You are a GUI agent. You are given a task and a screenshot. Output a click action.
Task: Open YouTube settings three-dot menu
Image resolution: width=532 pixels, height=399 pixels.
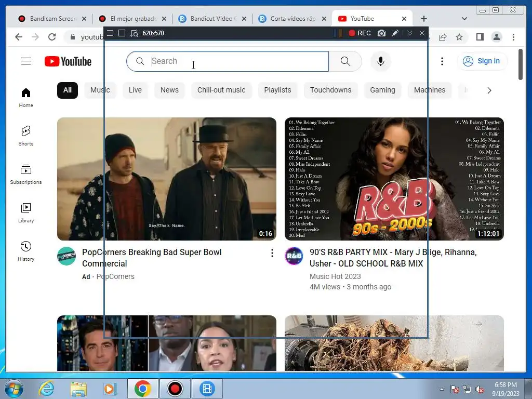(x=442, y=61)
